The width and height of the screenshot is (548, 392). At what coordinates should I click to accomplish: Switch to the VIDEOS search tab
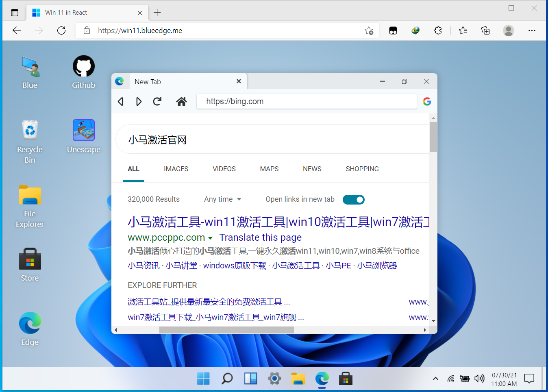(224, 169)
